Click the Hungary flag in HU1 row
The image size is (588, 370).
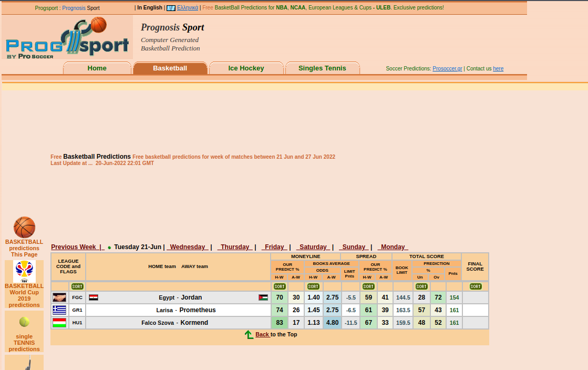(x=59, y=323)
